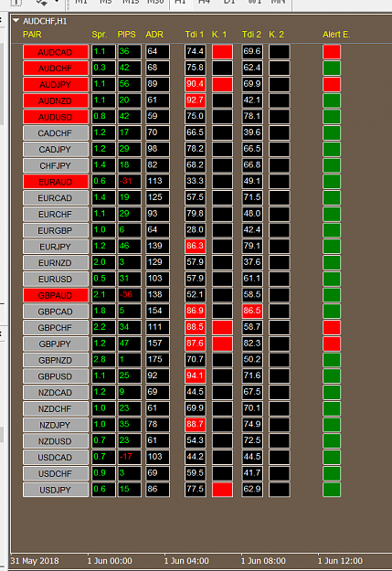Screen dimensions: 392x571
Task: Click the Tdi 1 column header
Action: point(195,35)
